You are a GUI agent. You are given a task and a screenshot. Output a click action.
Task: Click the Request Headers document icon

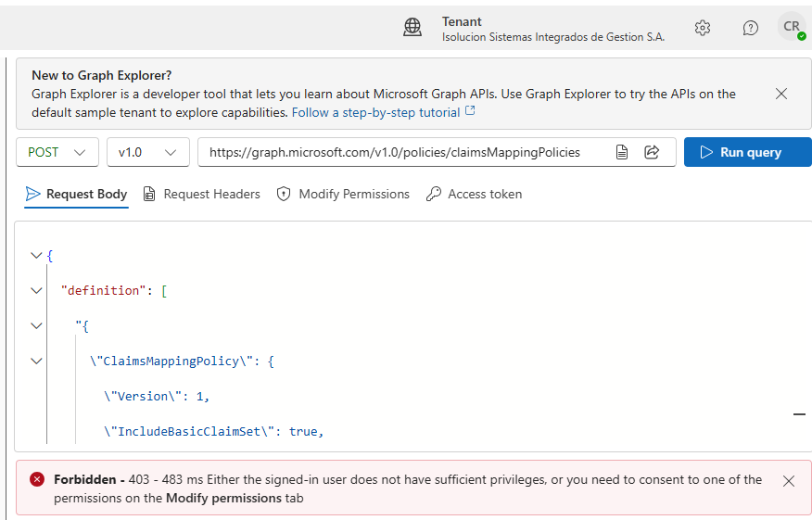point(149,195)
